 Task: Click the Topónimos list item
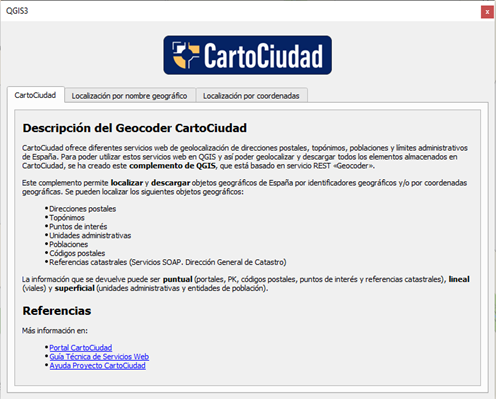click(67, 218)
